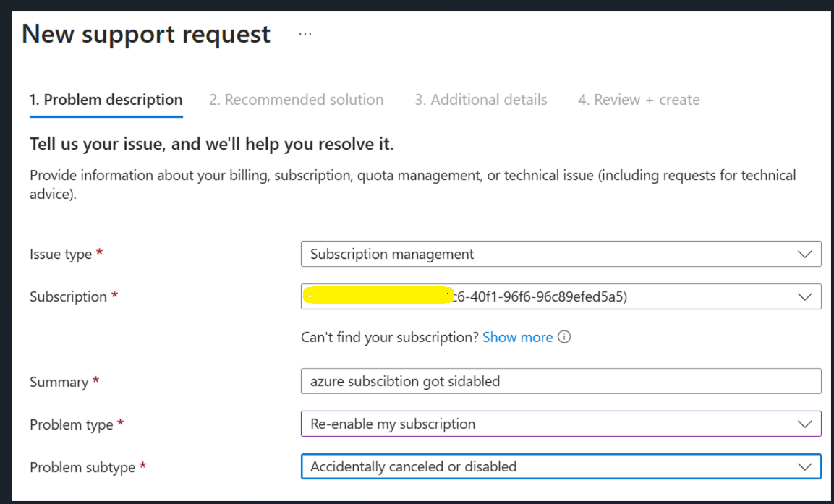Click the Summary field label
The height and width of the screenshot is (504, 834).
[59, 382]
